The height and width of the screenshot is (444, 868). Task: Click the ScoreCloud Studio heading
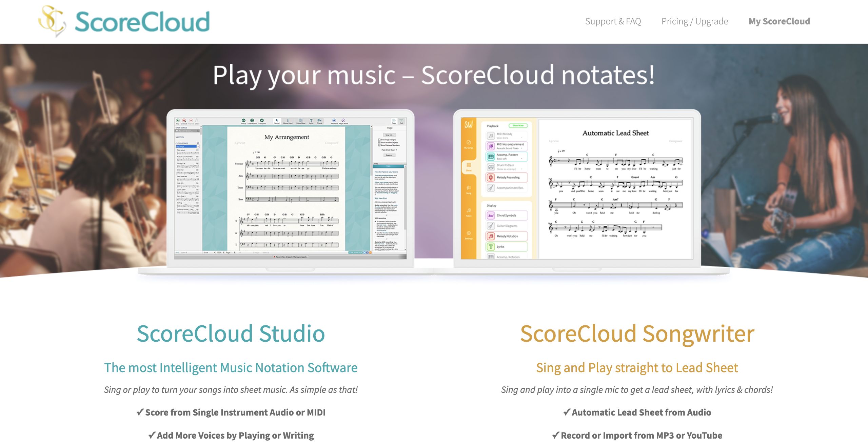click(231, 334)
